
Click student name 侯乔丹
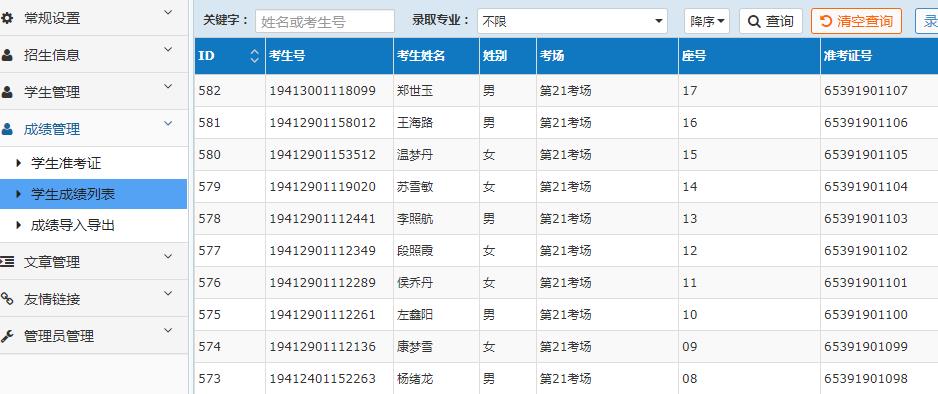click(415, 283)
